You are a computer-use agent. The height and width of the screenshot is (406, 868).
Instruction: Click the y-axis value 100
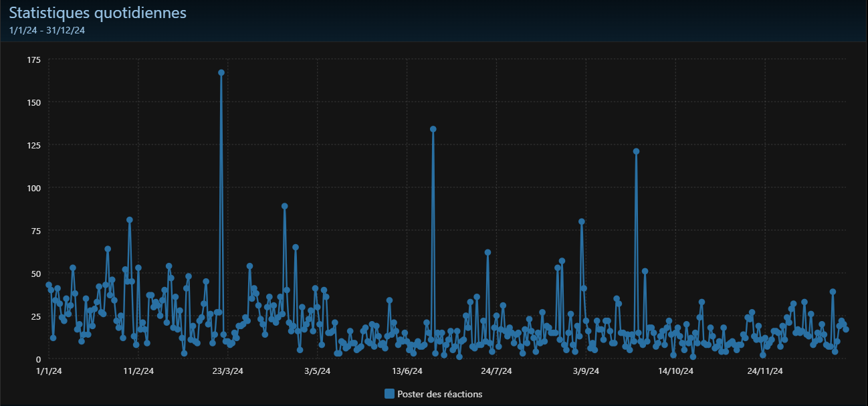[x=34, y=188]
